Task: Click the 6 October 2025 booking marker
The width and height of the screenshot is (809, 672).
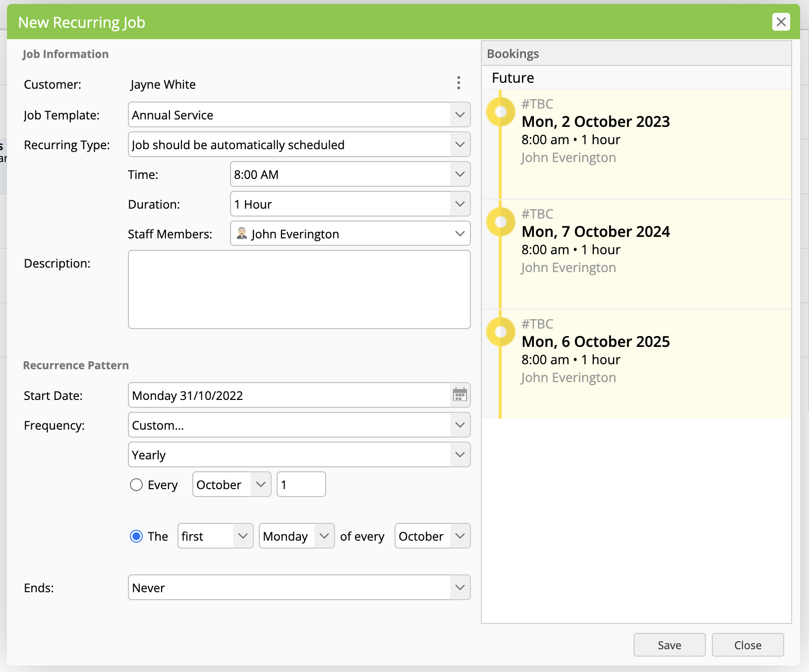Action: [501, 332]
